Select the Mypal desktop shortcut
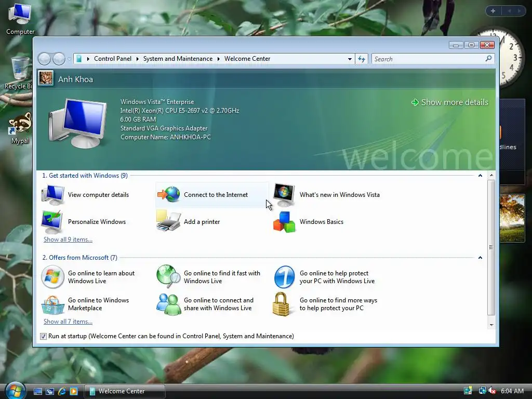The width and height of the screenshot is (532, 399). coord(20,129)
